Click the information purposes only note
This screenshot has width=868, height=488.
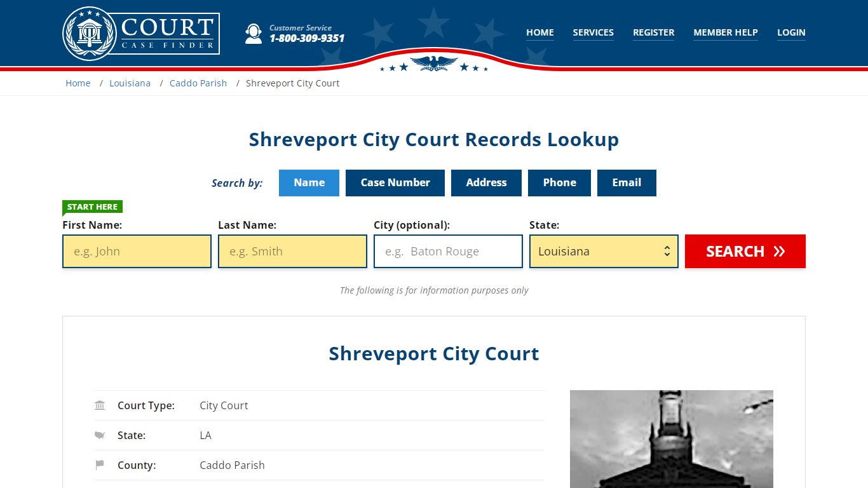(434, 290)
